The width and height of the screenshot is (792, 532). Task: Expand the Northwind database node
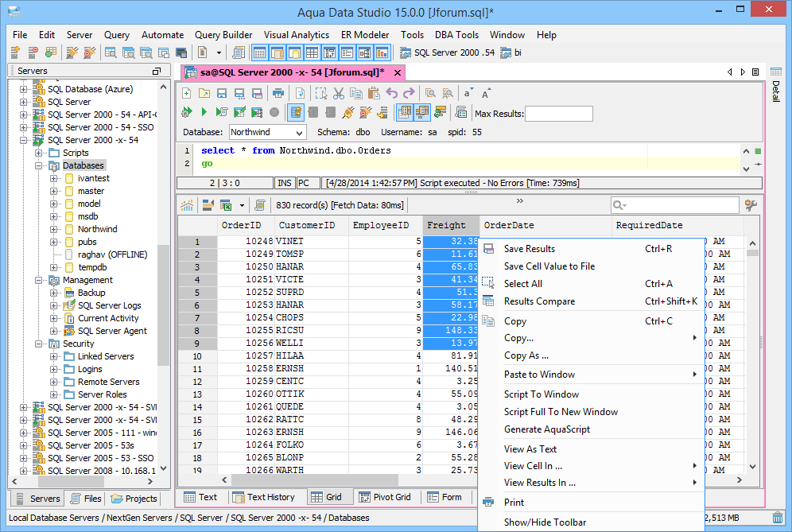[x=53, y=229]
